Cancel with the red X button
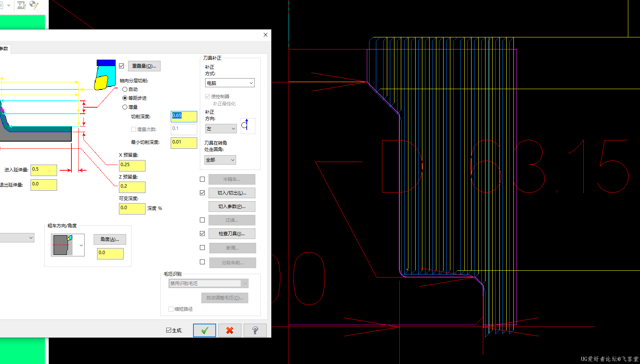The width and height of the screenshot is (640, 364). [x=230, y=330]
